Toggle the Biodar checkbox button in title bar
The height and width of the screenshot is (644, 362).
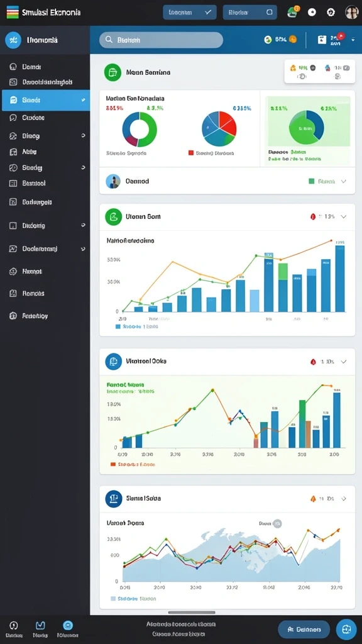[x=250, y=13]
